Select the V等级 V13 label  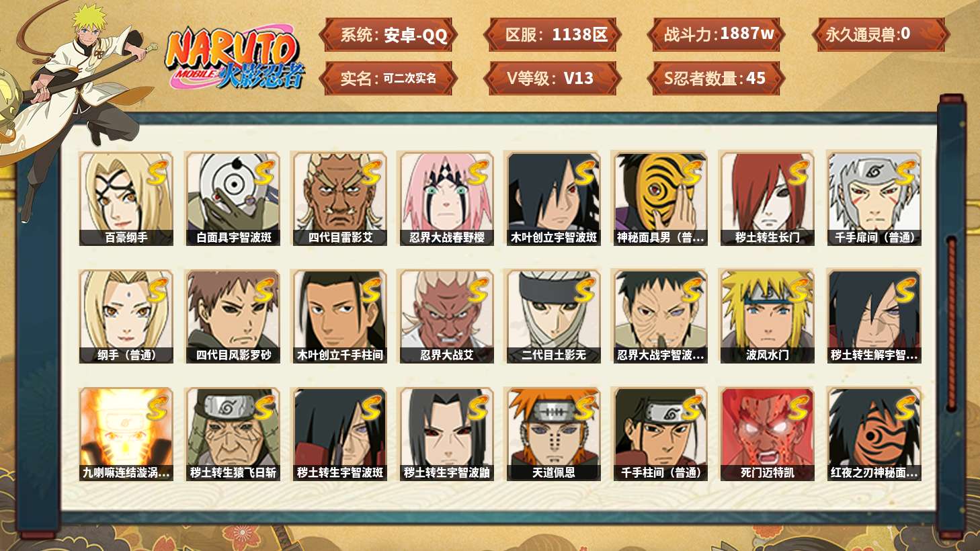pyautogui.click(x=550, y=78)
